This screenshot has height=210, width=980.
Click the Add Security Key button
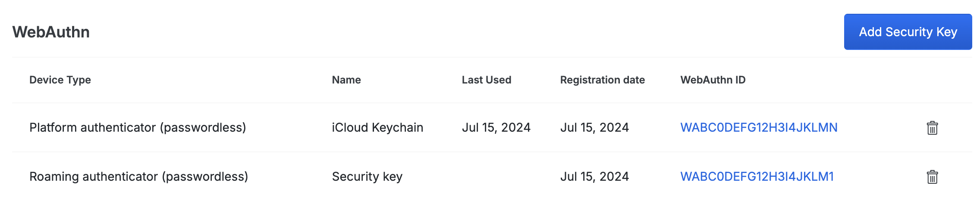click(908, 32)
